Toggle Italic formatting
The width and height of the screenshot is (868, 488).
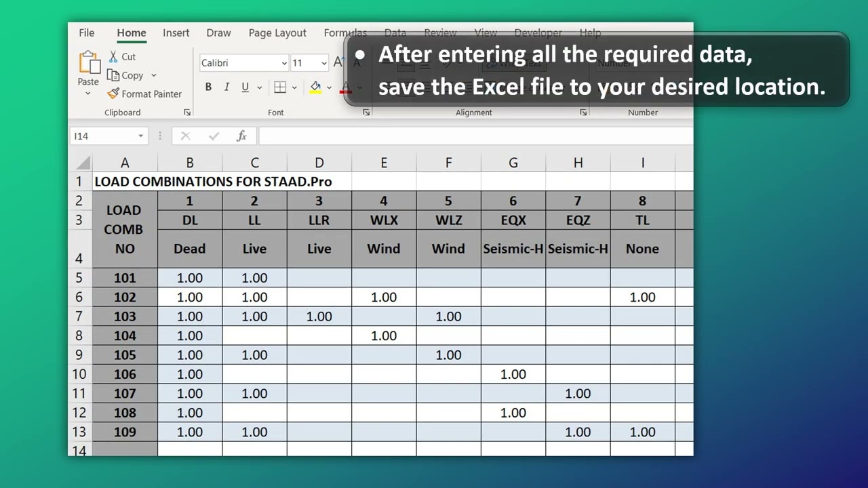click(x=226, y=87)
